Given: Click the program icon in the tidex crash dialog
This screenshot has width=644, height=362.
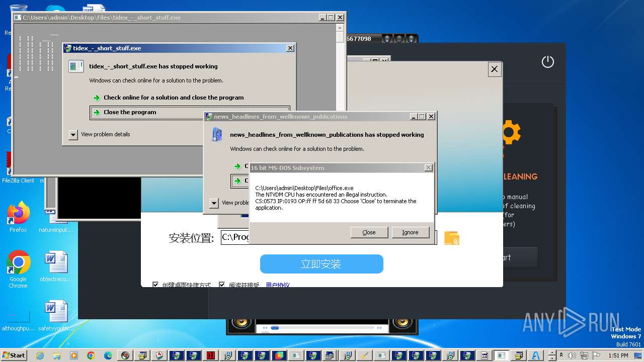Looking at the screenshot, I should tap(76, 66).
